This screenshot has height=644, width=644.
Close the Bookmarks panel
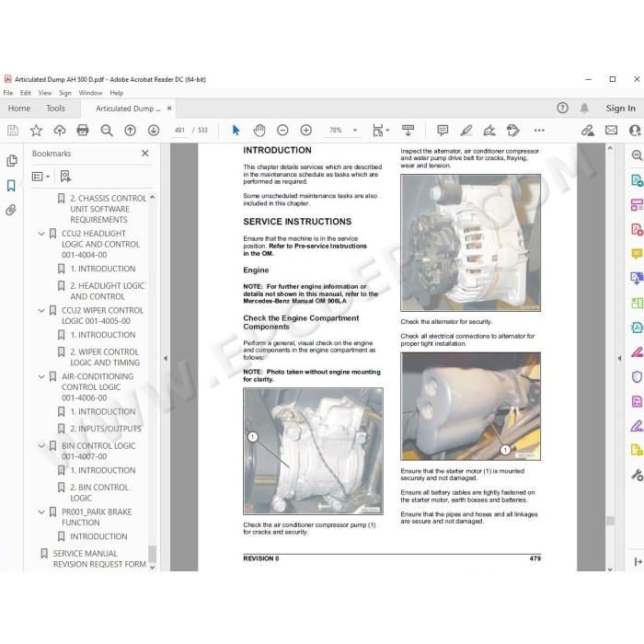coord(145,154)
